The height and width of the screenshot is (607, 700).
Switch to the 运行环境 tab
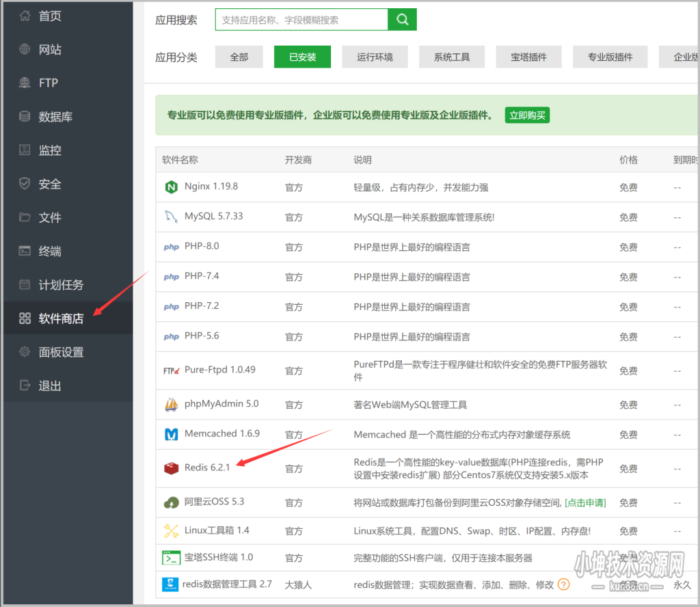(375, 57)
